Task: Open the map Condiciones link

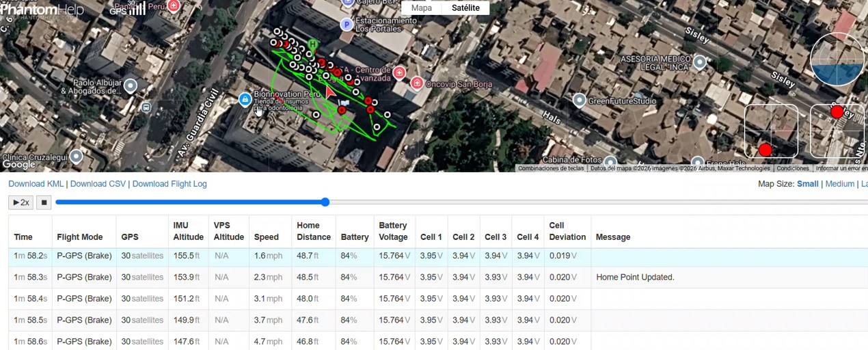Action: pyautogui.click(x=793, y=168)
